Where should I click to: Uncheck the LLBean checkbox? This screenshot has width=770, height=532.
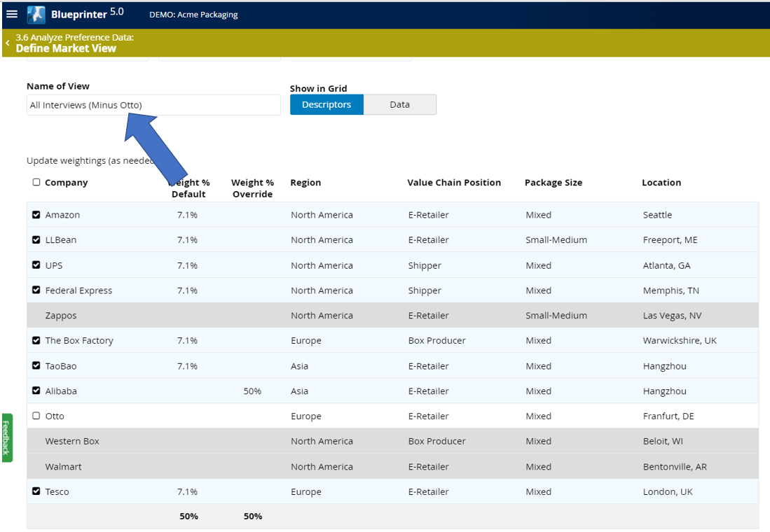point(36,239)
